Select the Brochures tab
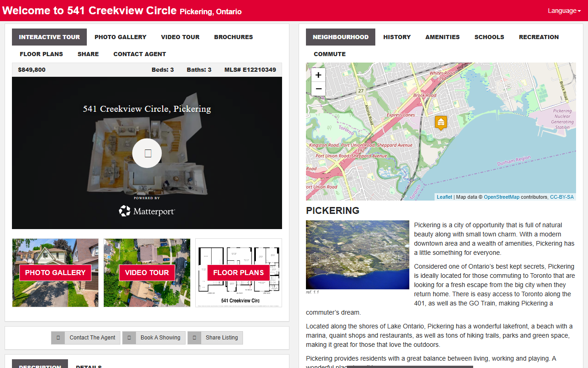 pyautogui.click(x=233, y=37)
